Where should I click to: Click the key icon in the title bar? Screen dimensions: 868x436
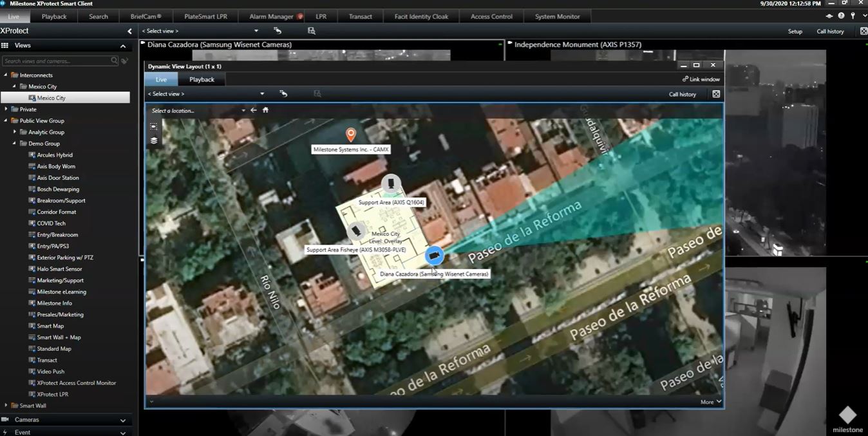point(853,15)
